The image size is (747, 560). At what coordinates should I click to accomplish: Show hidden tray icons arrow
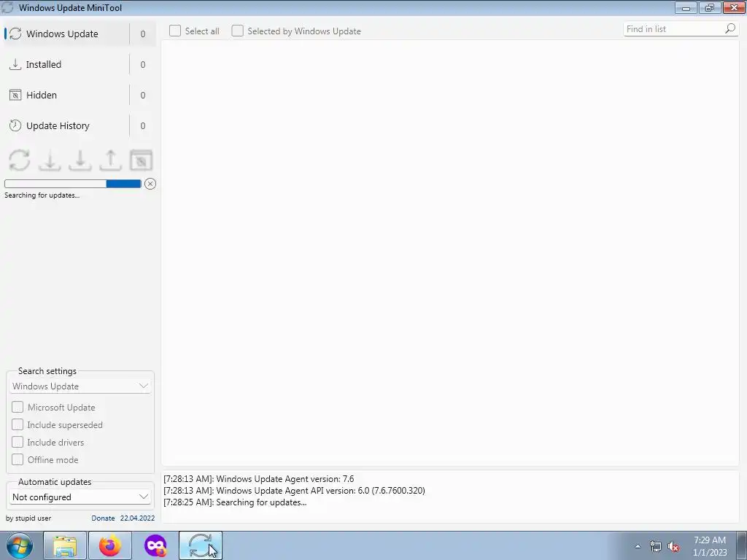pos(638,546)
